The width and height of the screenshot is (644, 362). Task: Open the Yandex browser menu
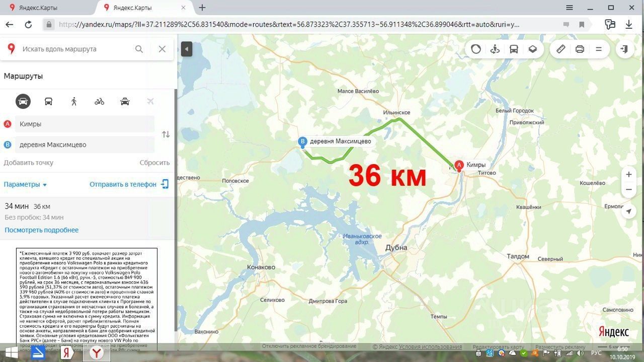(x=570, y=8)
